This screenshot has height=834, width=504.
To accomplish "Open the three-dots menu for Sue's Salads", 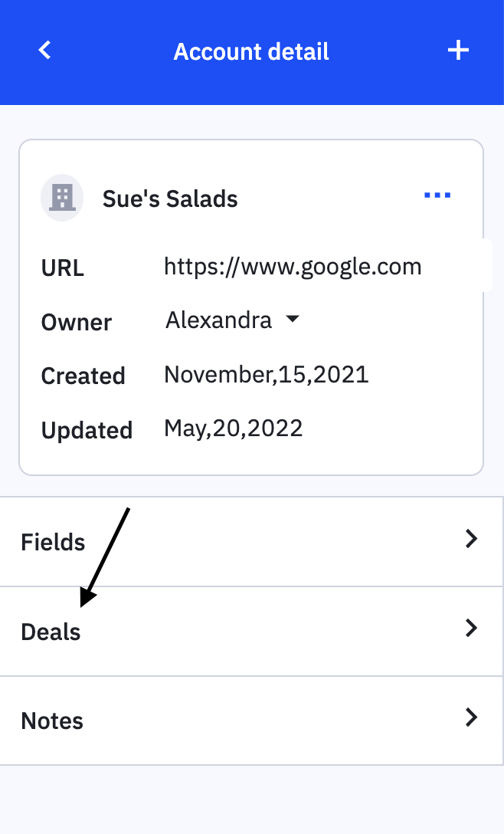I will 437,196.
